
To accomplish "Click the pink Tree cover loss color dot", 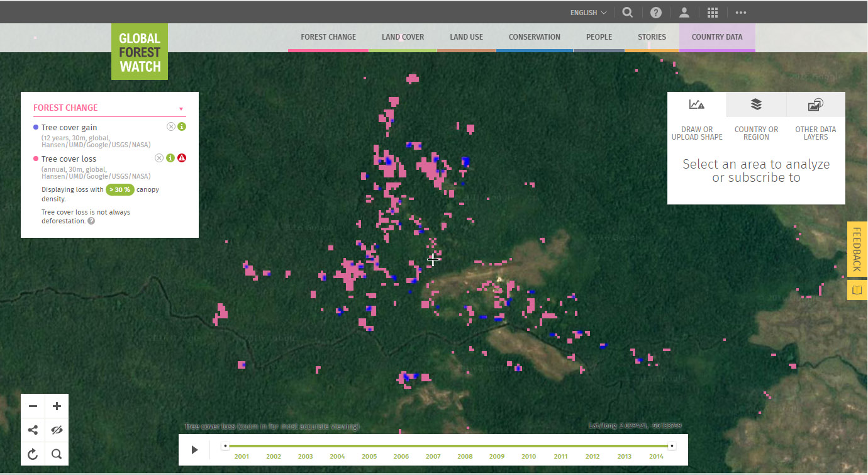I will (36, 159).
